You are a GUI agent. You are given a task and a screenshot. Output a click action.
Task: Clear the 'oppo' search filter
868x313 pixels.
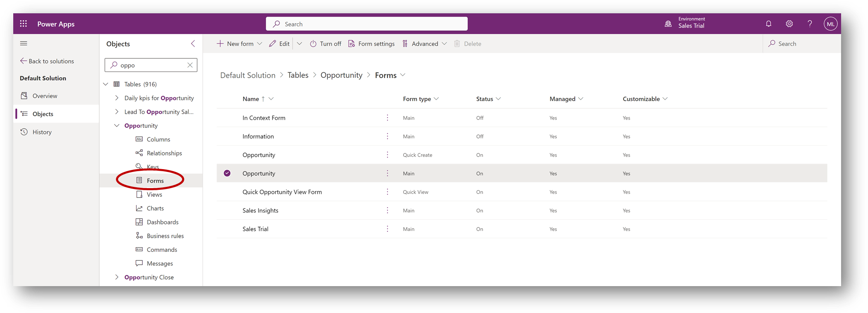pos(190,65)
